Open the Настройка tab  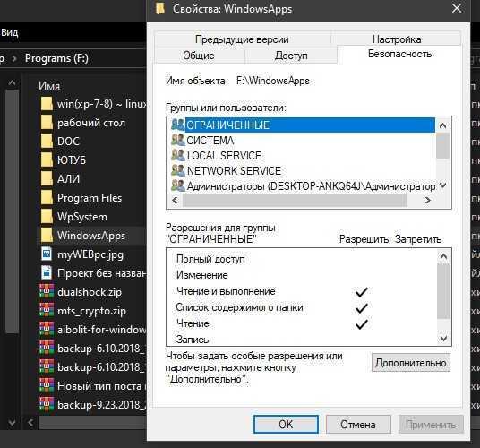[397, 39]
